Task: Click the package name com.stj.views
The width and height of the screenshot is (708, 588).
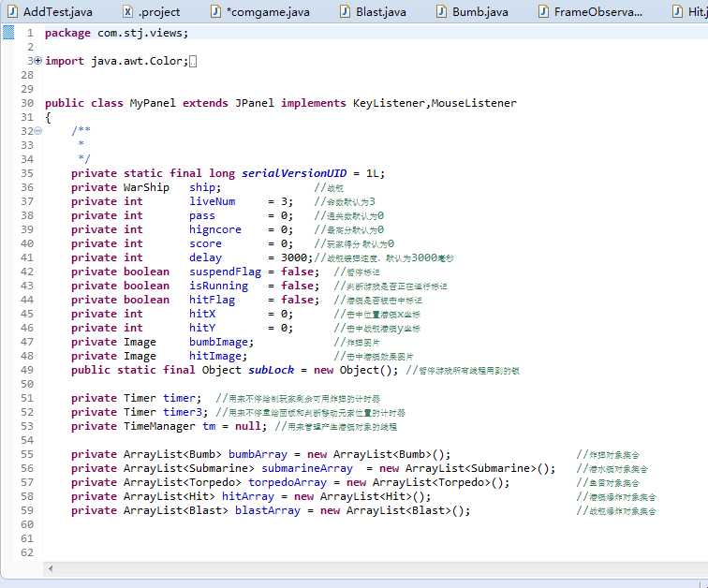Action: 140,33
